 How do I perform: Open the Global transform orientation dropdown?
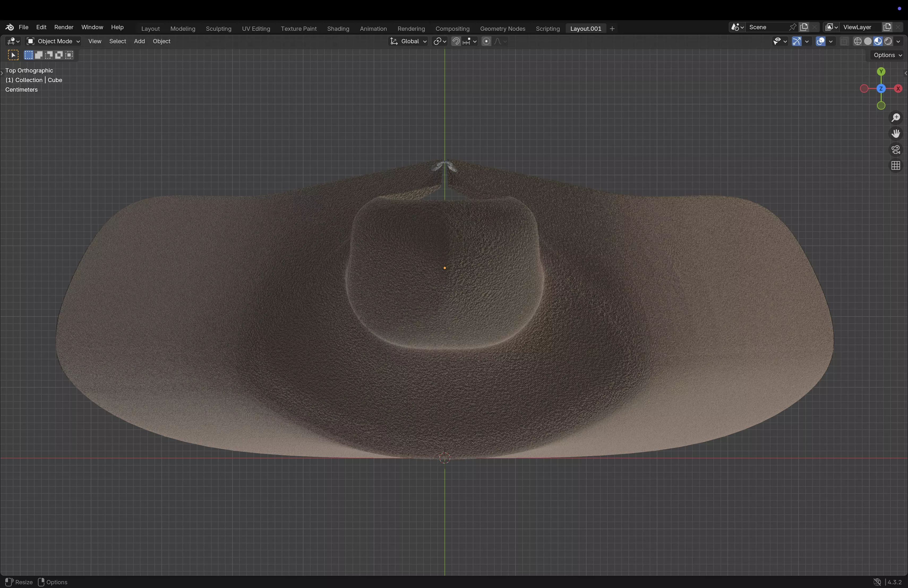[x=409, y=41]
